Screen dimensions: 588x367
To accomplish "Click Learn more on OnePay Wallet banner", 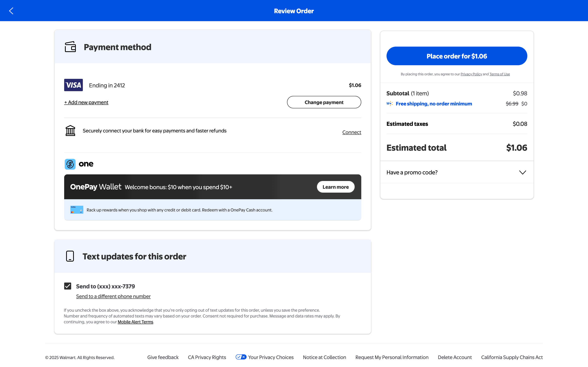I will pos(336,187).
